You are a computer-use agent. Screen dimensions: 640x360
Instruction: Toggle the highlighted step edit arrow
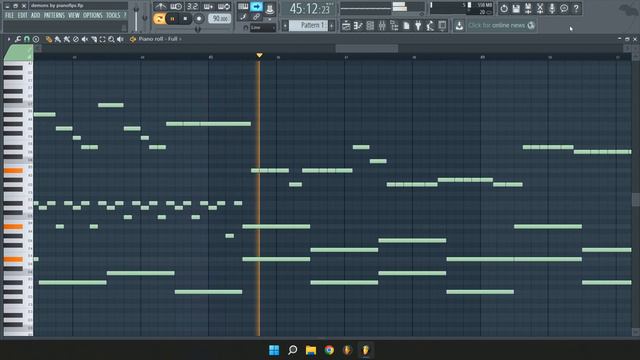256,7
